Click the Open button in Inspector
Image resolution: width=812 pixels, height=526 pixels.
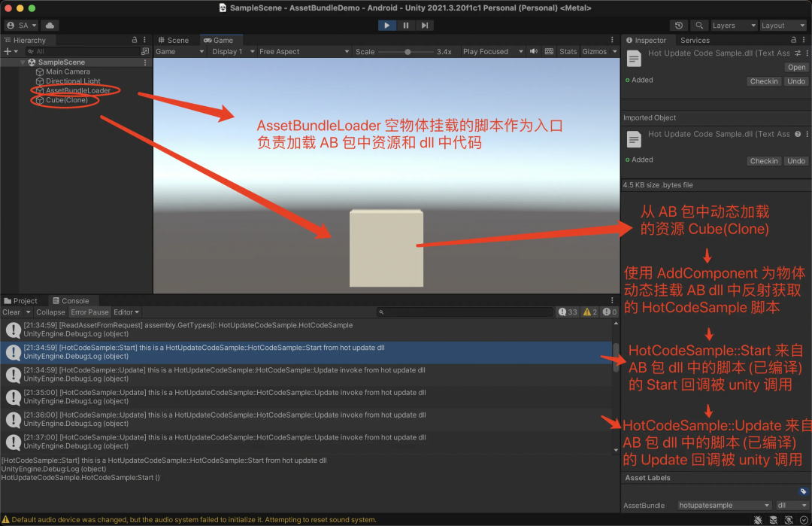click(796, 68)
